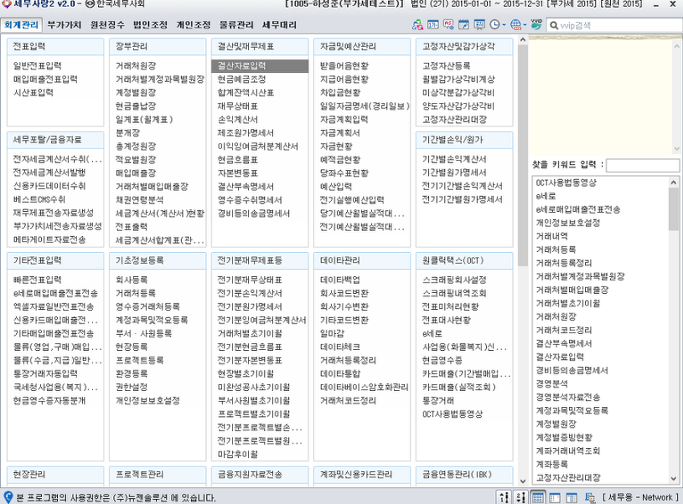Viewport: 683px width, 504px height.
Task: Open the 회계관리 tab
Action: click(21, 25)
